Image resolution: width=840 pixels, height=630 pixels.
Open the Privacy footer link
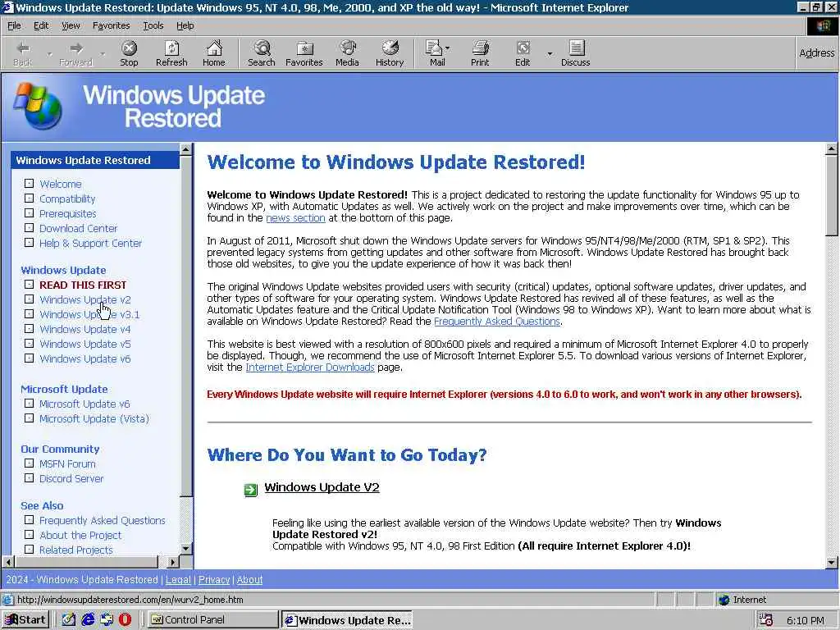(x=214, y=580)
